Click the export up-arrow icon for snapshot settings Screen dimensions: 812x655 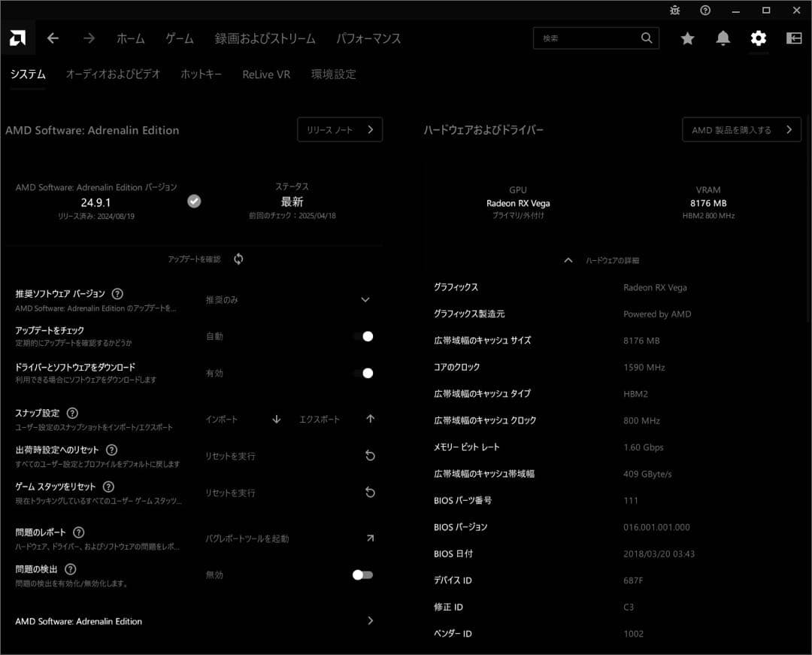370,419
